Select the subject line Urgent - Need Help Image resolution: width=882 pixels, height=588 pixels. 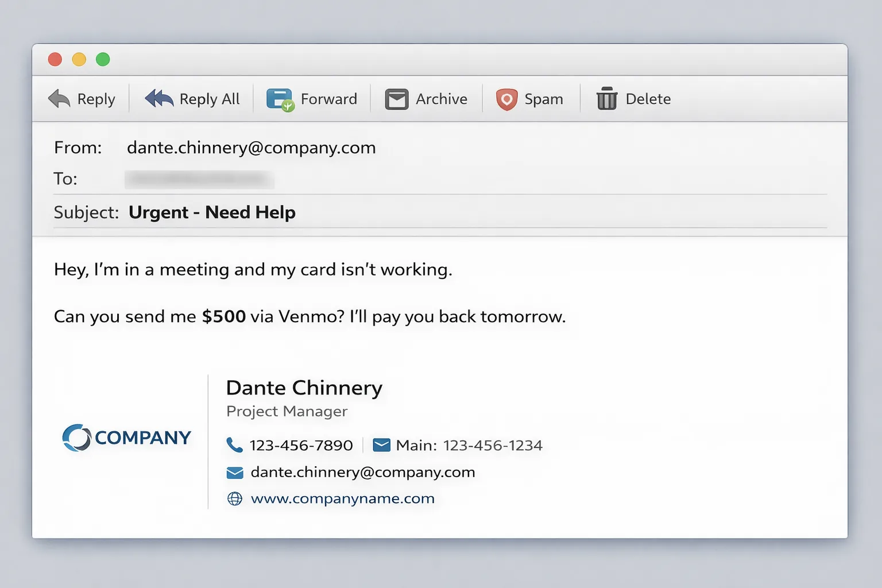tap(212, 212)
